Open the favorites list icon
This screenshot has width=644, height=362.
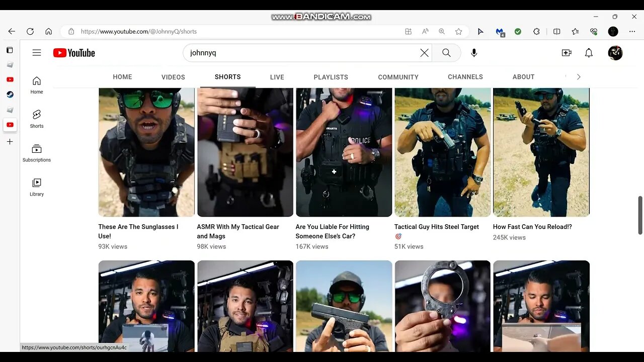pyautogui.click(x=575, y=31)
